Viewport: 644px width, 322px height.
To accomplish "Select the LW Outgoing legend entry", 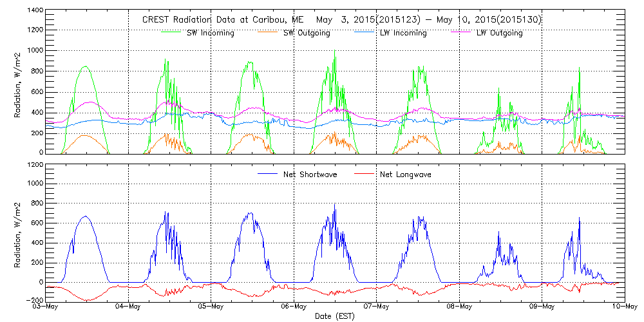I will (x=500, y=33).
